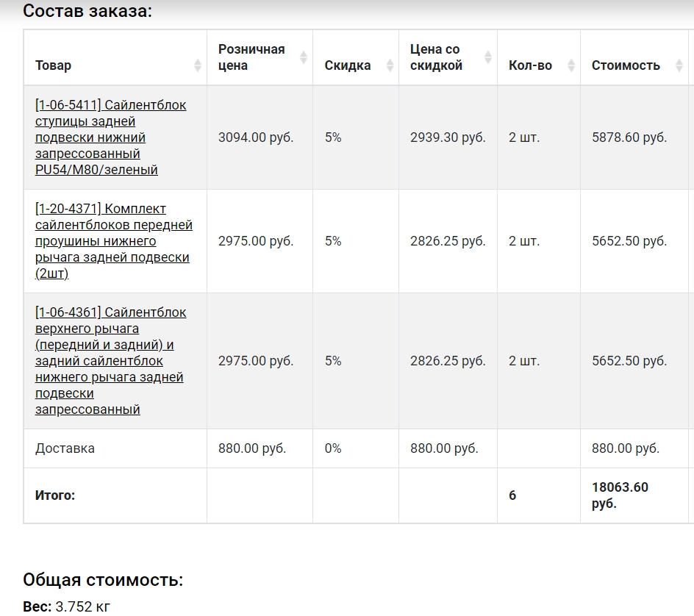Image resolution: width=694 pixels, height=616 pixels.
Task: Sort table by Товар column header
Action: tap(54, 65)
